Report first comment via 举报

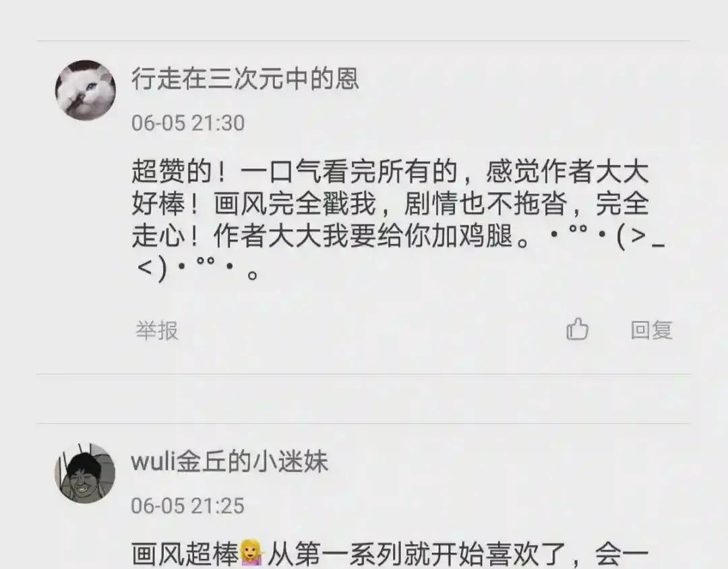(157, 331)
